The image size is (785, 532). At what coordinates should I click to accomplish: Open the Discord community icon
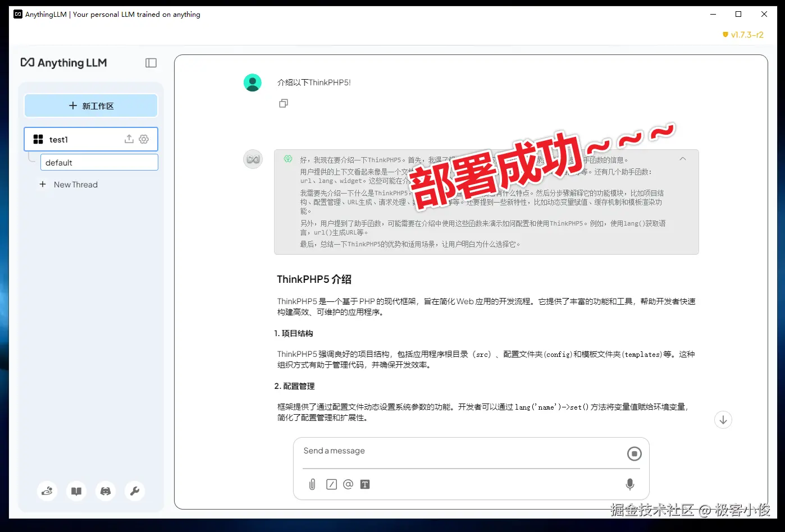click(x=106, y=491)
